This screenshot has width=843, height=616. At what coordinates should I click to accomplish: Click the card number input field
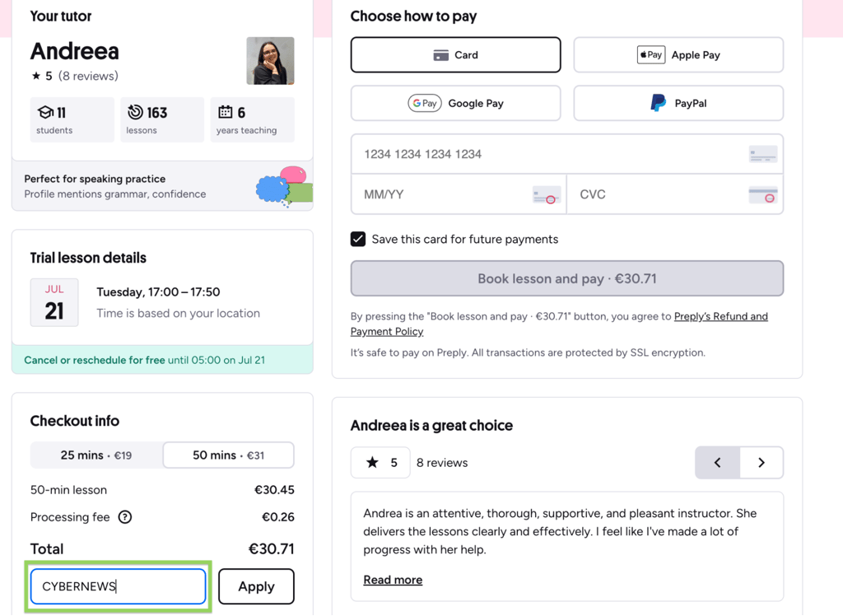567,154
